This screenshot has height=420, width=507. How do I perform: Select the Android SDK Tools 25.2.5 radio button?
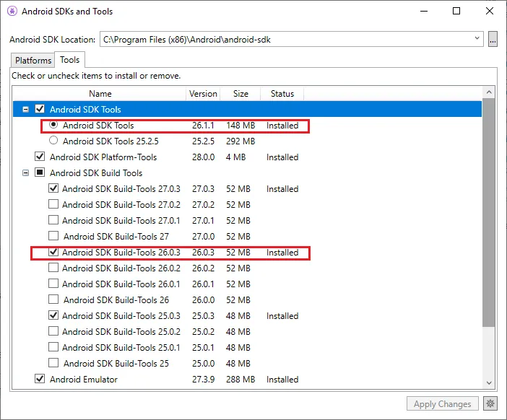coord(53,141)
